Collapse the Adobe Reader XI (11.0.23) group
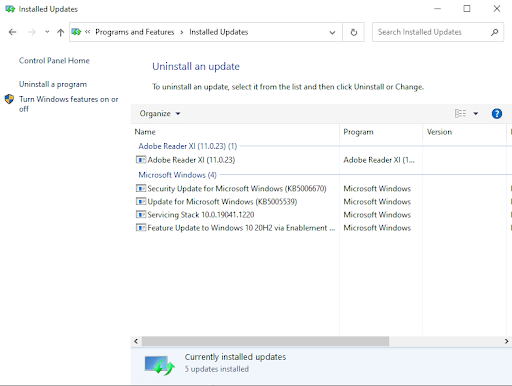 pyautogui.click(x=188, y=146)
